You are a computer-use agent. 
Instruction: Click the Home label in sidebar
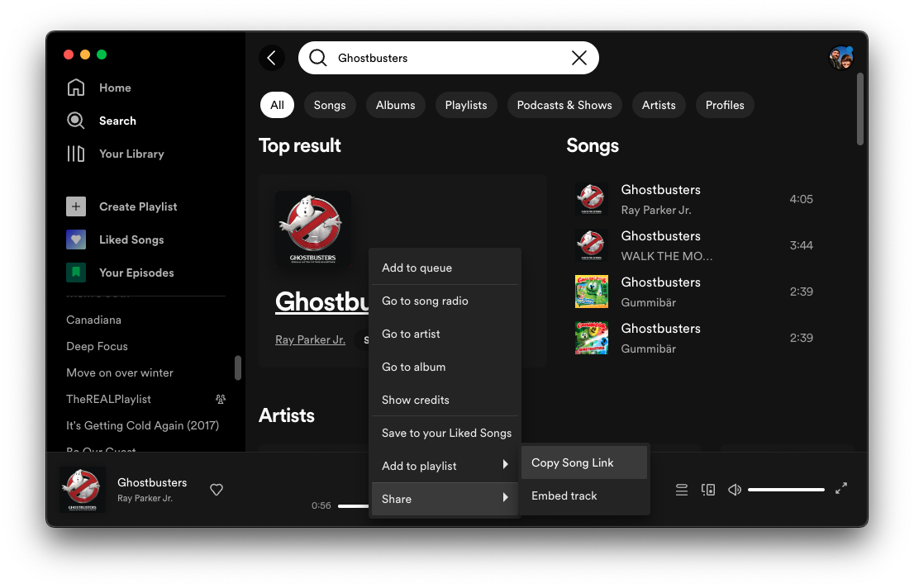(x=115, y=88)
